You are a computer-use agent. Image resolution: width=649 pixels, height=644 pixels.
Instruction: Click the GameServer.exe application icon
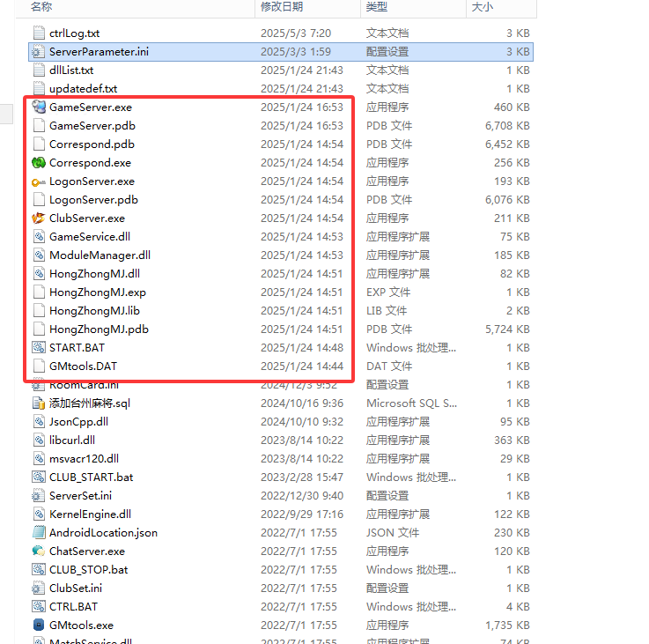[38, 107]
